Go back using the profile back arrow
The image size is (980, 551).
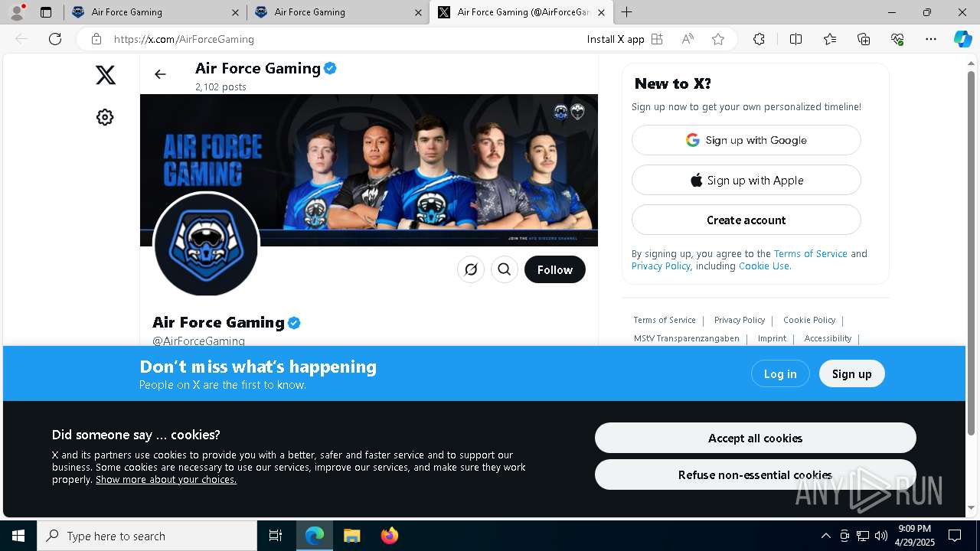tap(160, 74)
